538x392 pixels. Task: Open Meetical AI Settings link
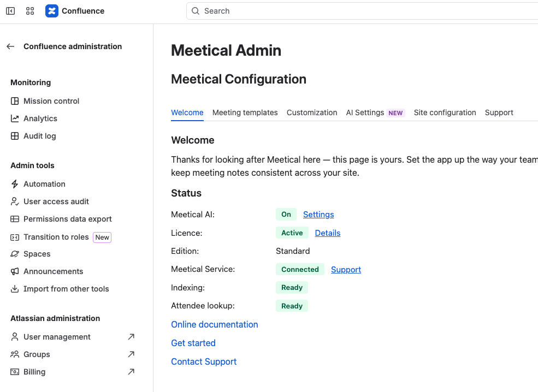318,215
